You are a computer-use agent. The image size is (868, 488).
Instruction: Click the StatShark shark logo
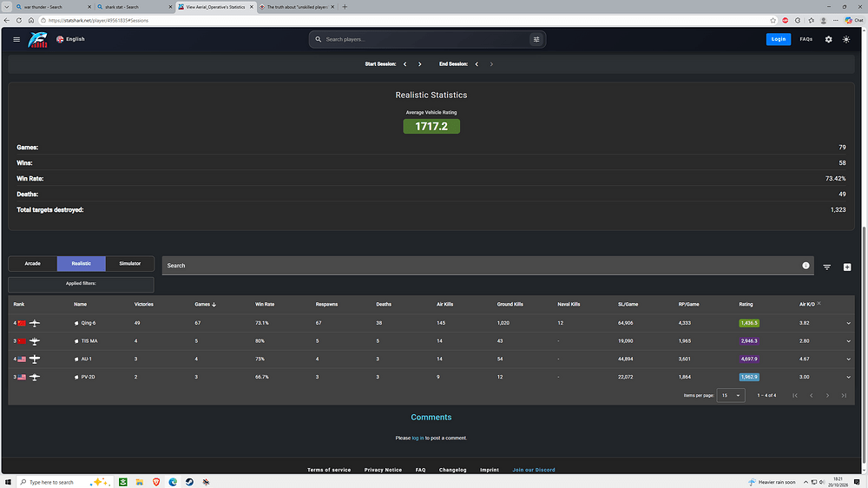pos(37,39)
